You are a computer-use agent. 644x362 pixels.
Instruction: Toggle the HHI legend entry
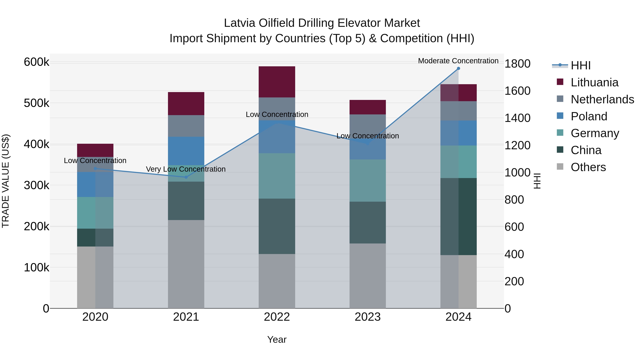(x=572, y=65)
